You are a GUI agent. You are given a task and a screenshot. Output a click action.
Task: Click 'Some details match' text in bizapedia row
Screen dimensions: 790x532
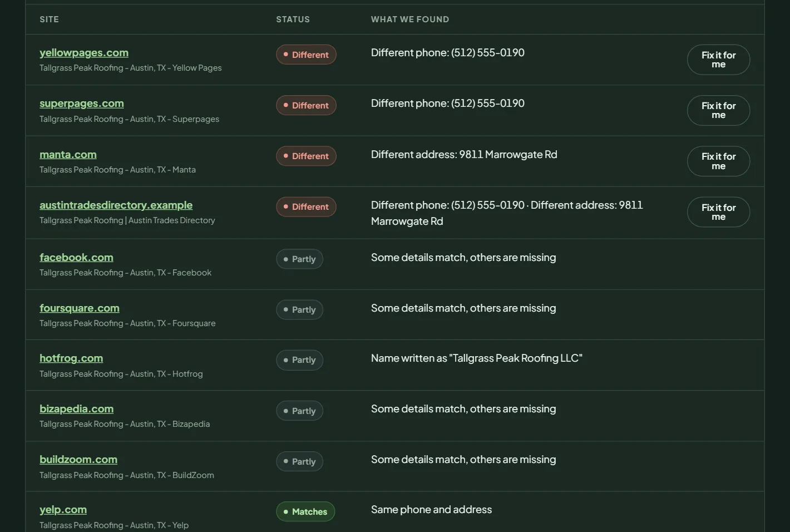click(463, 409)
